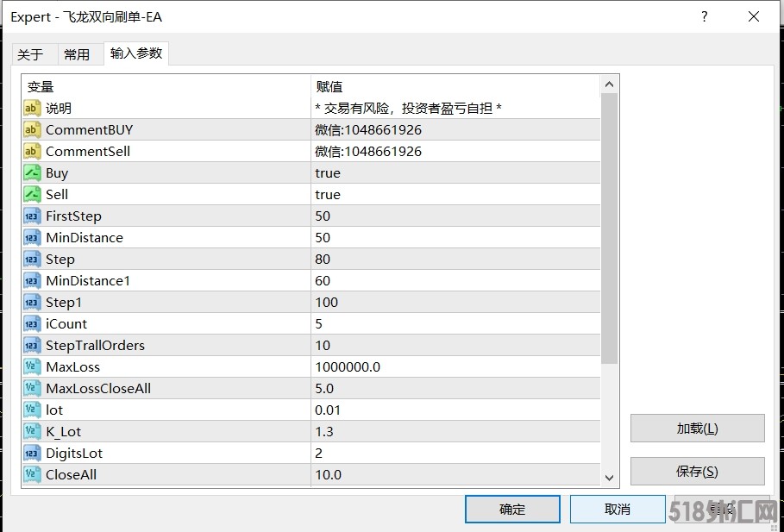Click the K_Lot variable name
This screenshot has width=784, height=532.
click(x=64, y=431)
